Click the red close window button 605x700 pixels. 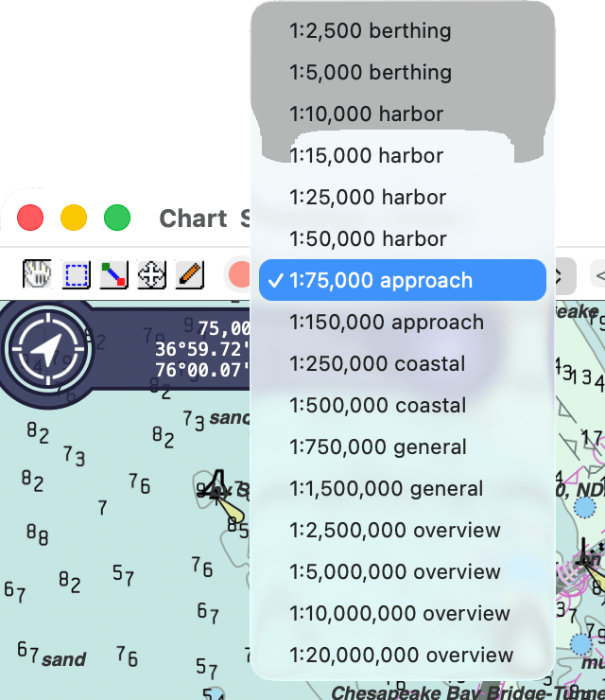click(30, 218)
